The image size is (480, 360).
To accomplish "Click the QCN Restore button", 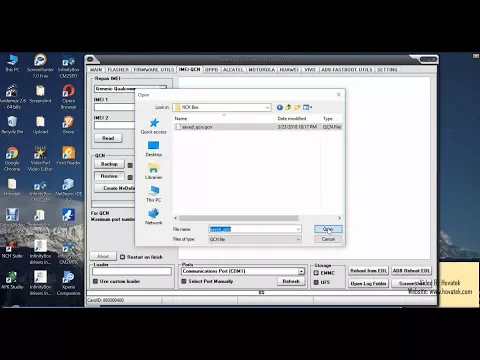I will pyautogui.click(x=109, y=176).
